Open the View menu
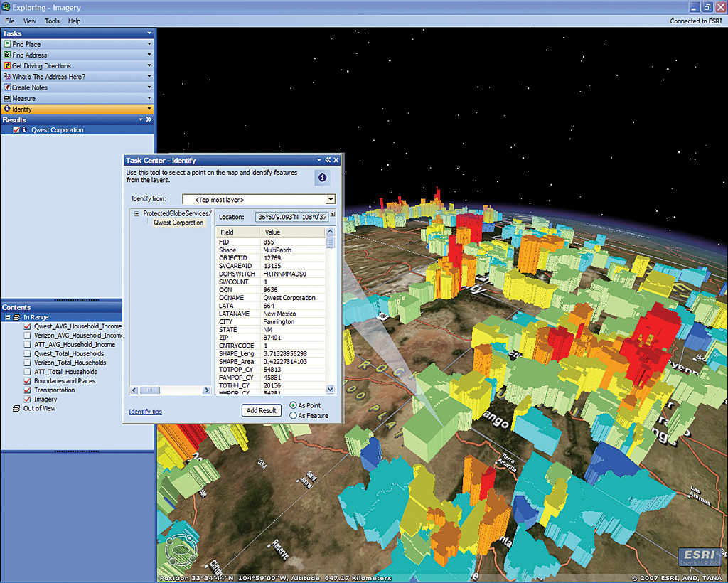 pyautogui.click(x=30, y=21)
